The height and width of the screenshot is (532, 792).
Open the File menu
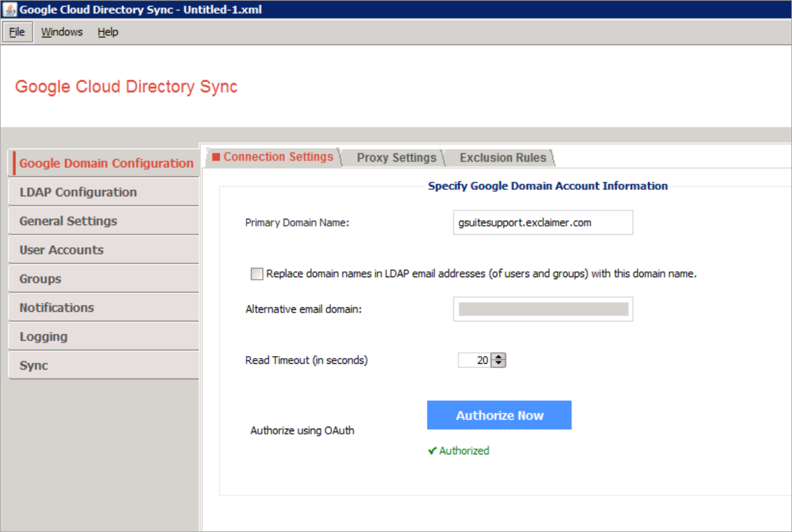tap(17, 32)
